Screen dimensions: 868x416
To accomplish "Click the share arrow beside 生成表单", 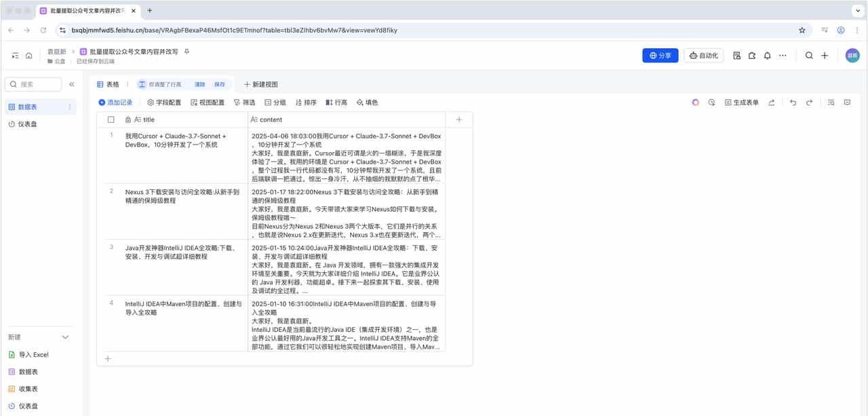I will click(770, 102).
